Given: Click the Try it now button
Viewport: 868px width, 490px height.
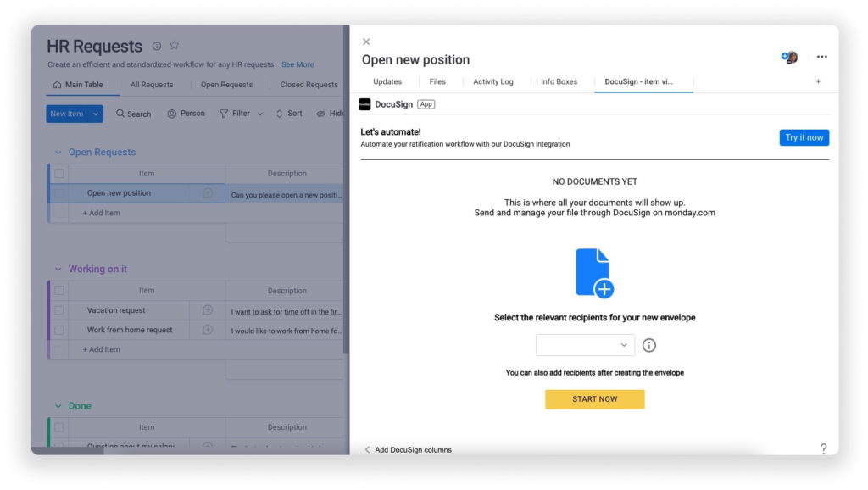Looking at the screenshot, I should point(804,136).
